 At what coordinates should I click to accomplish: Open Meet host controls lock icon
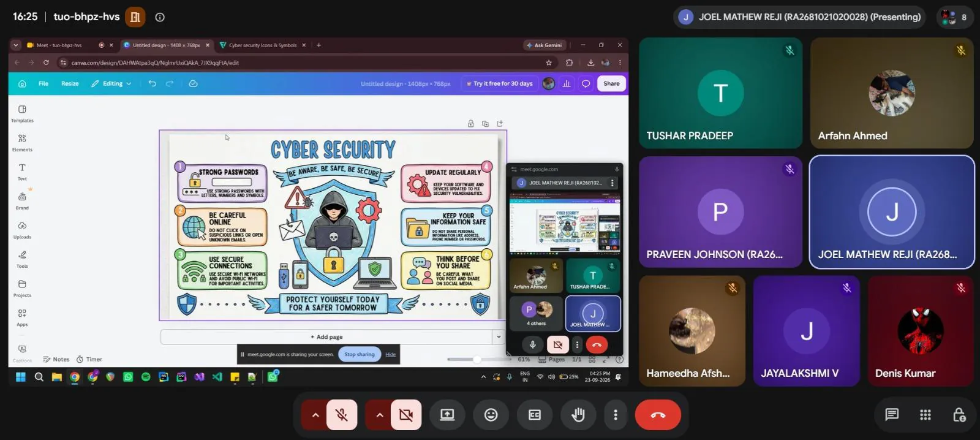point(959,415)
